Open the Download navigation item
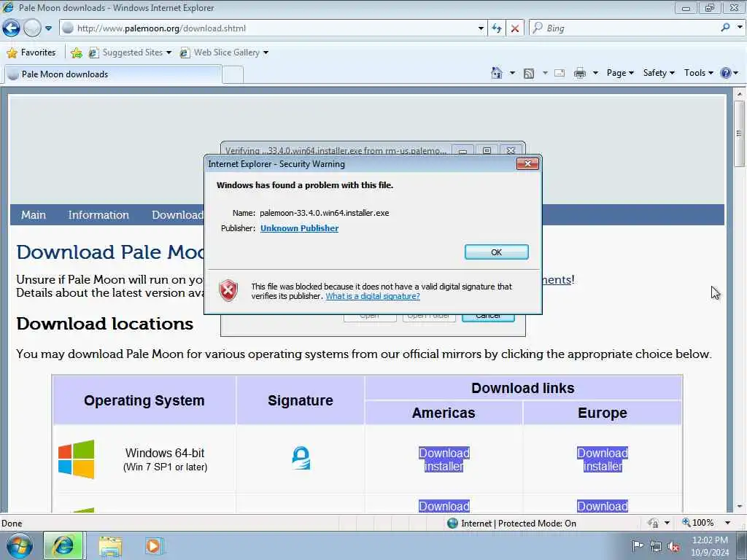747x560 pixels. tap(178, 215)
